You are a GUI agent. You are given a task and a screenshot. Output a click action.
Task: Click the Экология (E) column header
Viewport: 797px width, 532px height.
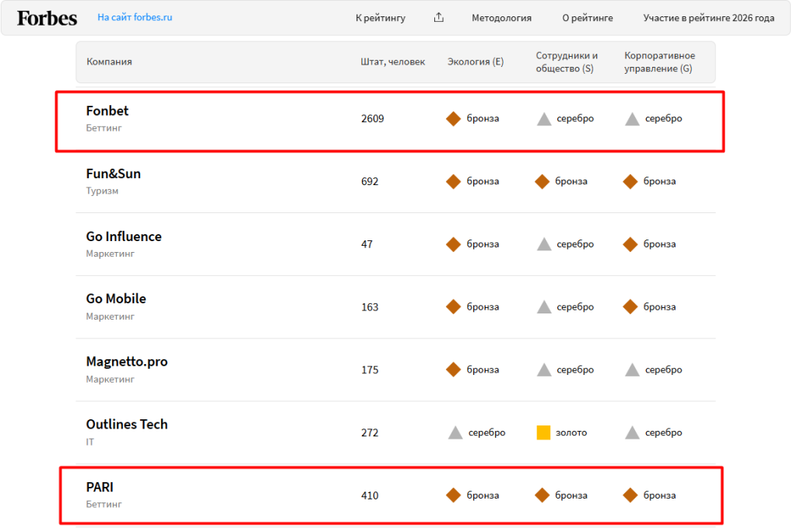coord(476,61)
